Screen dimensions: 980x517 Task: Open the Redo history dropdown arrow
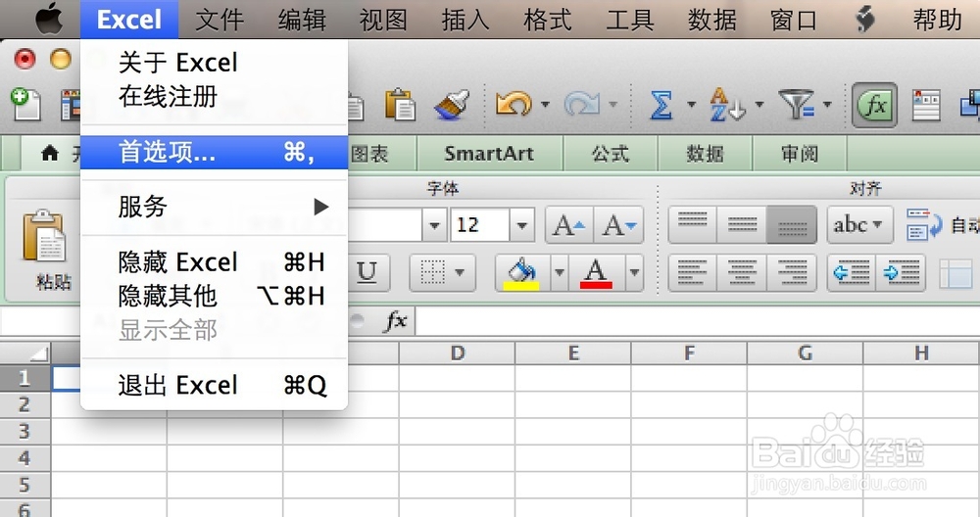[x=613, y=104]
